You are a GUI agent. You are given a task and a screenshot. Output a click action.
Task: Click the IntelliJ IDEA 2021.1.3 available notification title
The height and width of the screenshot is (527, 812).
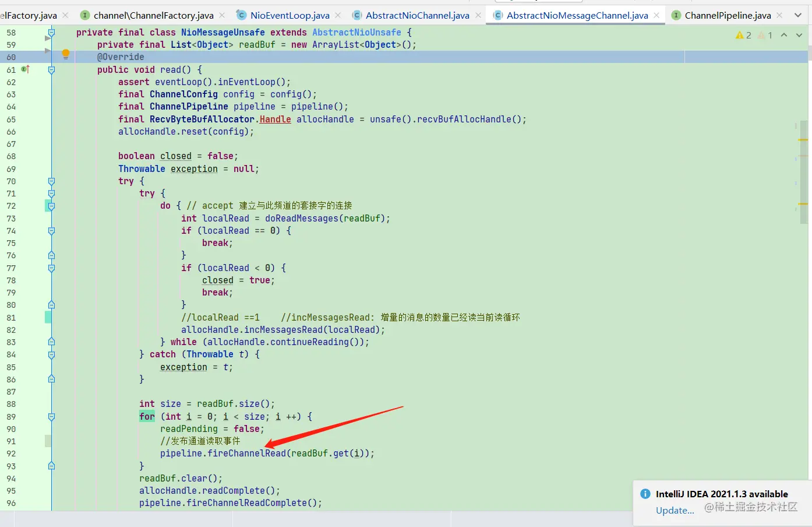pyautogui.click(x=722, y=494)
